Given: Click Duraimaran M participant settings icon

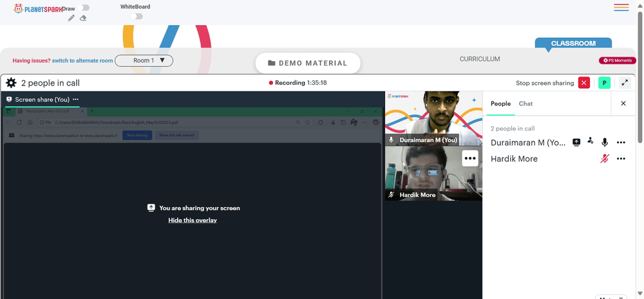Looking at the screenshot, I should [x=590, y=141].
